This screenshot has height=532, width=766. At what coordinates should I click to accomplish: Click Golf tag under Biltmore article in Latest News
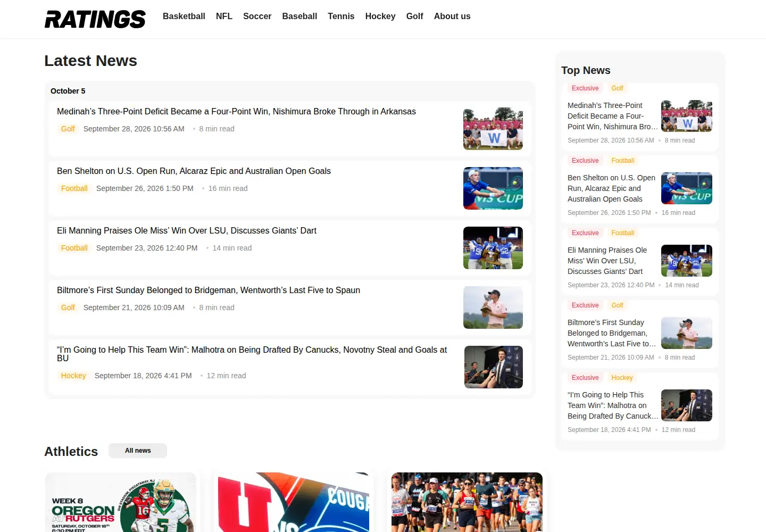(68, 307)
